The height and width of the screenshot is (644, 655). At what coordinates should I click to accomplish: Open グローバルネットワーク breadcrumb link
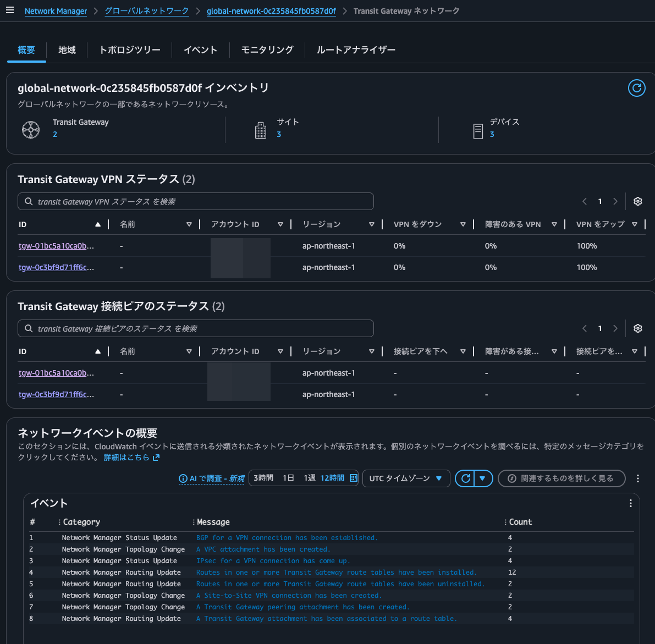[147, 11]
